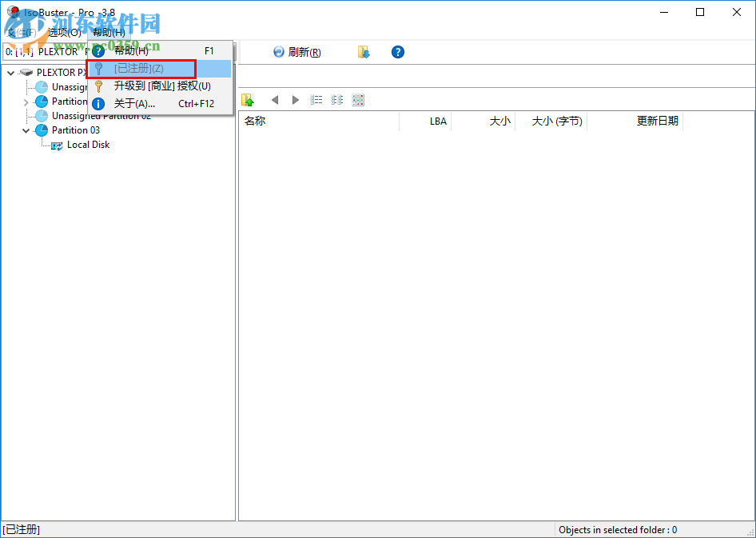Click the forward navigation arrow
This screenshot has width=756, height=538.
(x=295, y=99)
